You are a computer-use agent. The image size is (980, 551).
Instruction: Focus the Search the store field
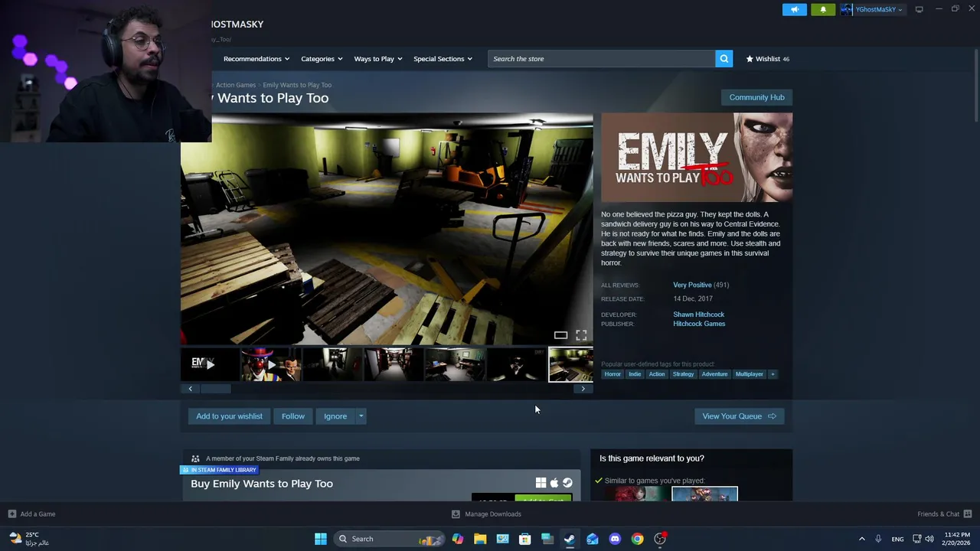pos(601,59)
